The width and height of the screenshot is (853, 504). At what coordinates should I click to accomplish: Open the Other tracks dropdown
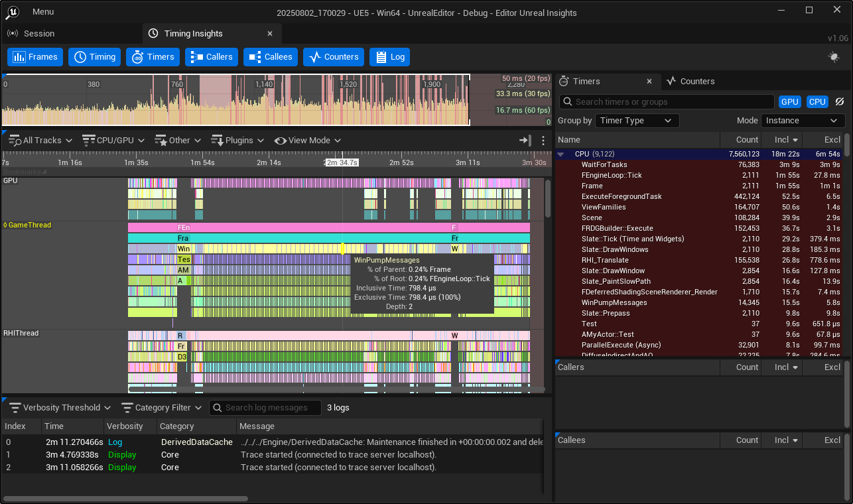(179, 141)
